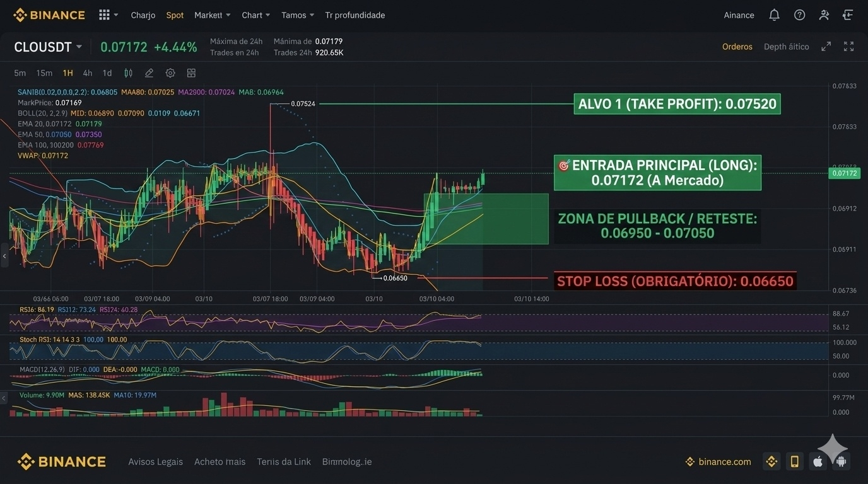This screenshot has width=868, height=484.
Task: Click the EMA 20 indicator legend
Action: pos(60,124)
